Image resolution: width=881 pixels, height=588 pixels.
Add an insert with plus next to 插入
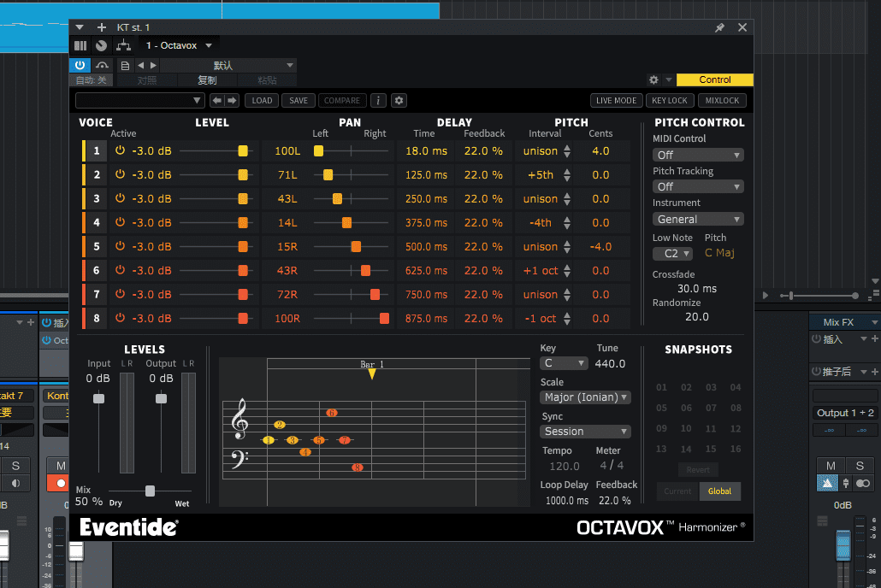(874, 338)
